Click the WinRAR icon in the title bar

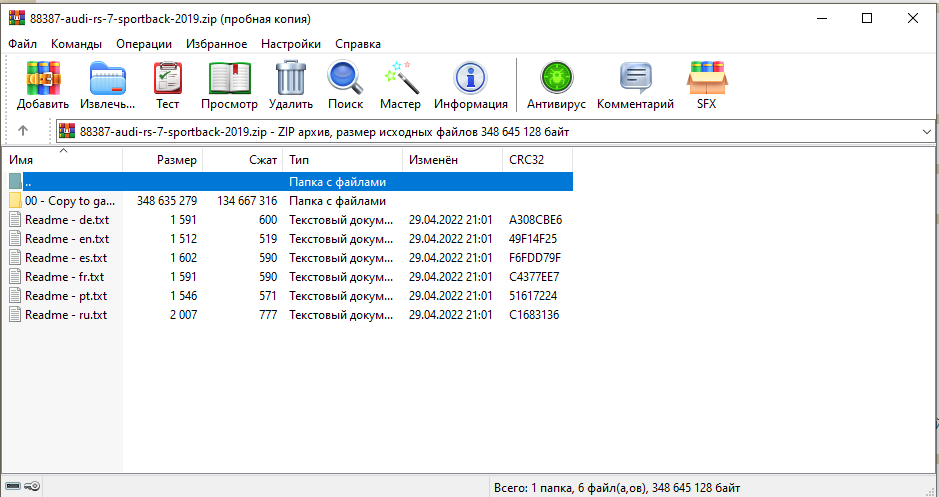point(17,19)
